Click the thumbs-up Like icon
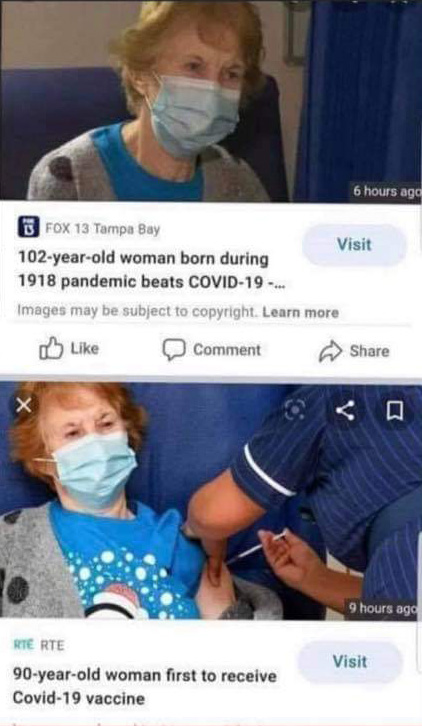 click(51, 348)
